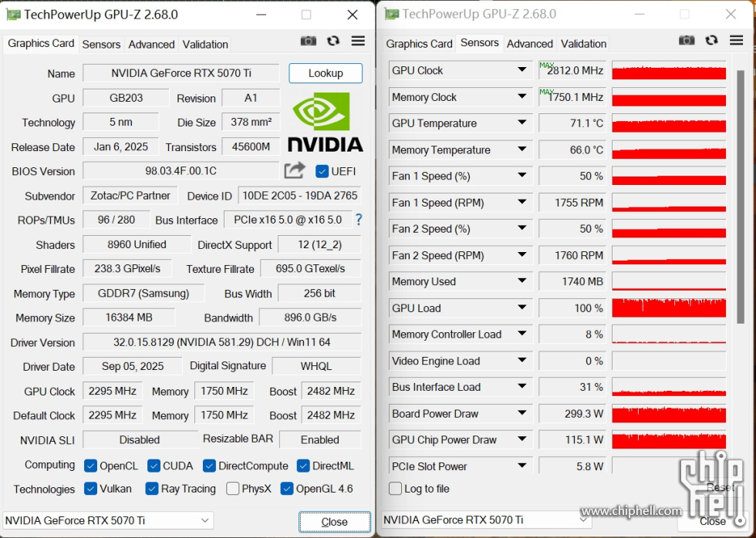Toggle the Ray Tracing checkbox
Image resolution: width=756 pixels, height=538 pixels.
[152, 489]
